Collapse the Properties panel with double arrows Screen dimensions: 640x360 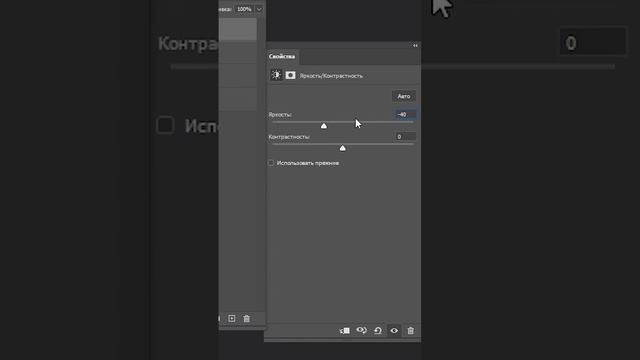point(415,46)
